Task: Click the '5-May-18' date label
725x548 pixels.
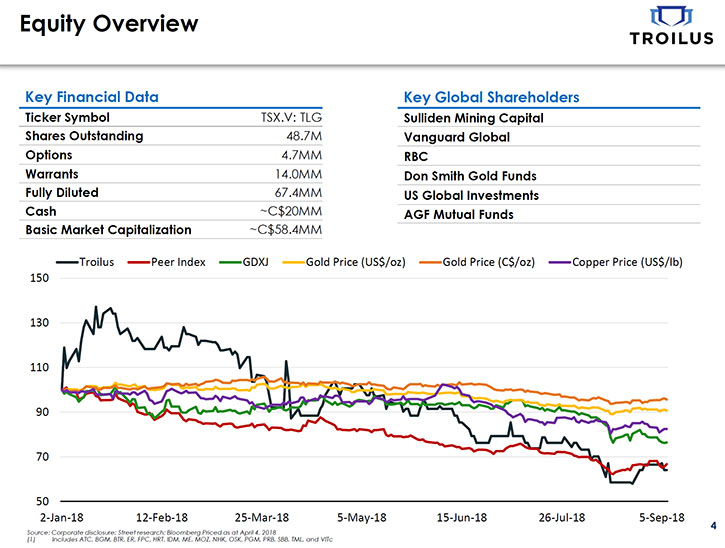Action: coord(362,517)
